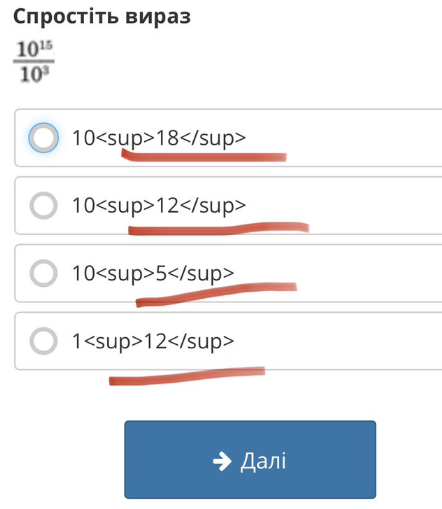
Task: Click the answer text 10<sup>5</sup>
Action: 153,274
